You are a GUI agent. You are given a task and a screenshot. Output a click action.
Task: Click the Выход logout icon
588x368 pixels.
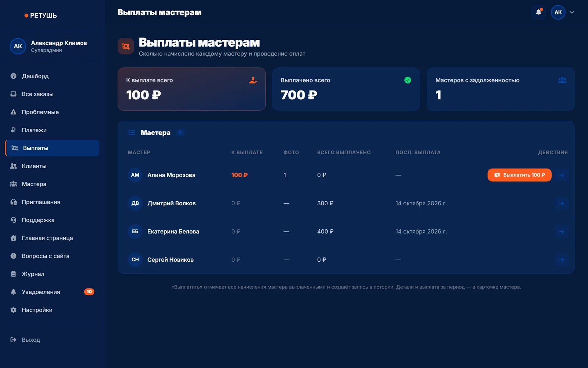14,340
